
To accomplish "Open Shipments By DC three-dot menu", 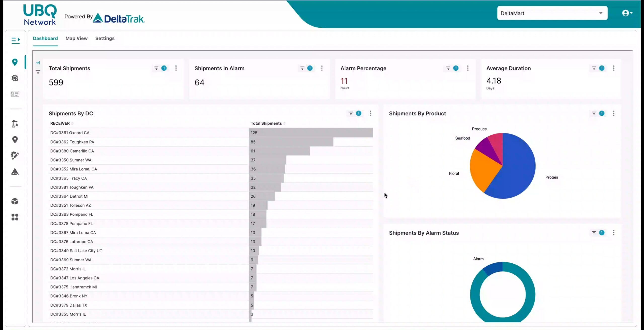I will pos(370,113).
